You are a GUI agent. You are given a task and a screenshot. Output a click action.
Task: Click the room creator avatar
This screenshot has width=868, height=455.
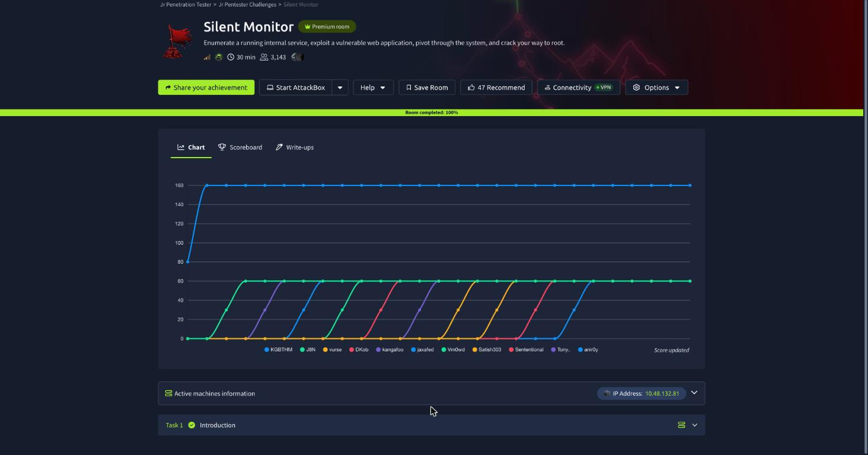[x=298, y=57]
